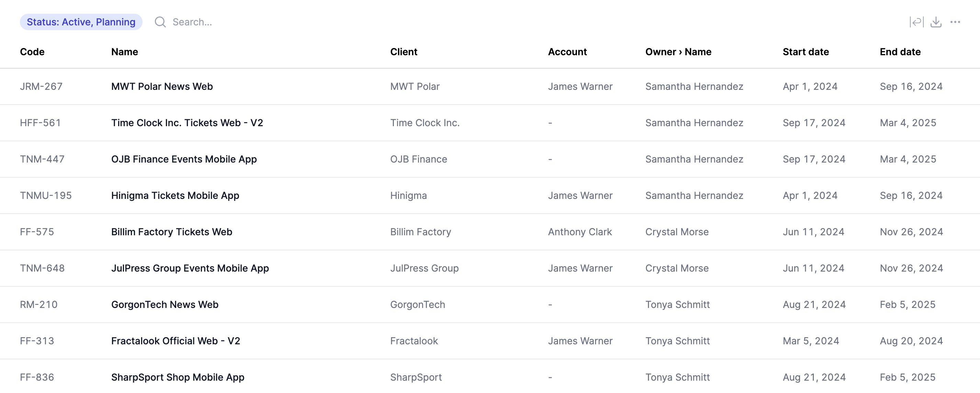Sort by the End date column header
980x393 pixels.
click(900, 52)
